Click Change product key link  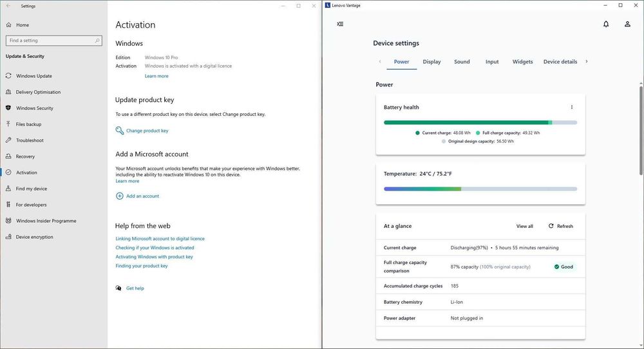pos(147,131)
